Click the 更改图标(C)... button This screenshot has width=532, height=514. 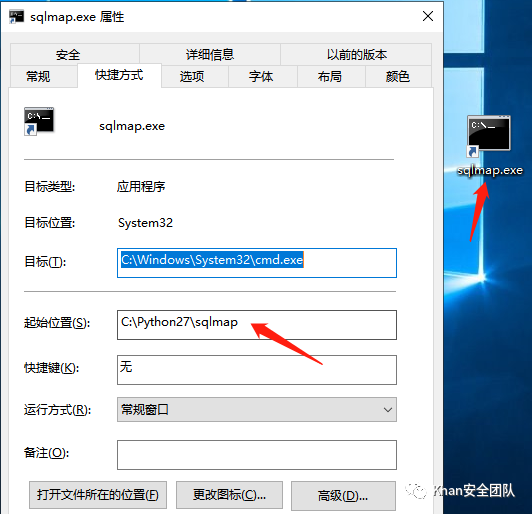point(229,495)
